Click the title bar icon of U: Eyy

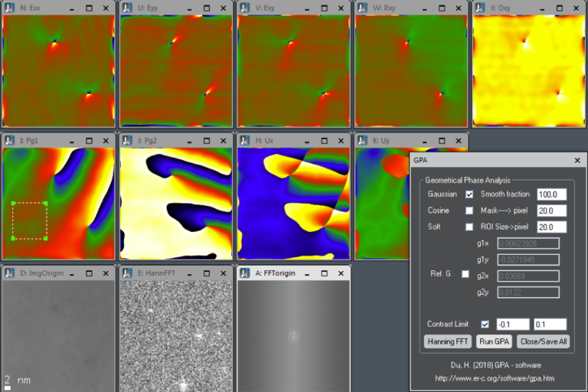point(127,8)
